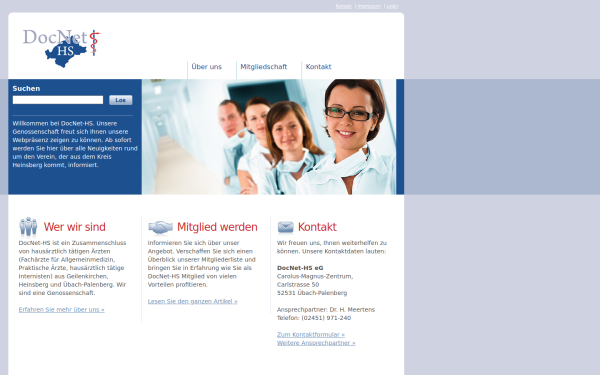Open the Über uns menu item
This screenshot has height=375, width=600.
click(207, 67)
